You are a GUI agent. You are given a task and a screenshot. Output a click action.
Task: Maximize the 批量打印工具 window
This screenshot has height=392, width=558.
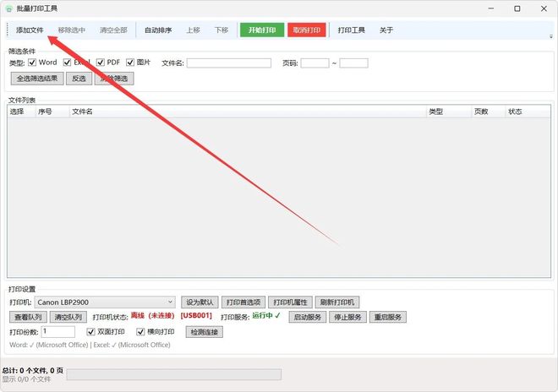(x=517, y=8)
